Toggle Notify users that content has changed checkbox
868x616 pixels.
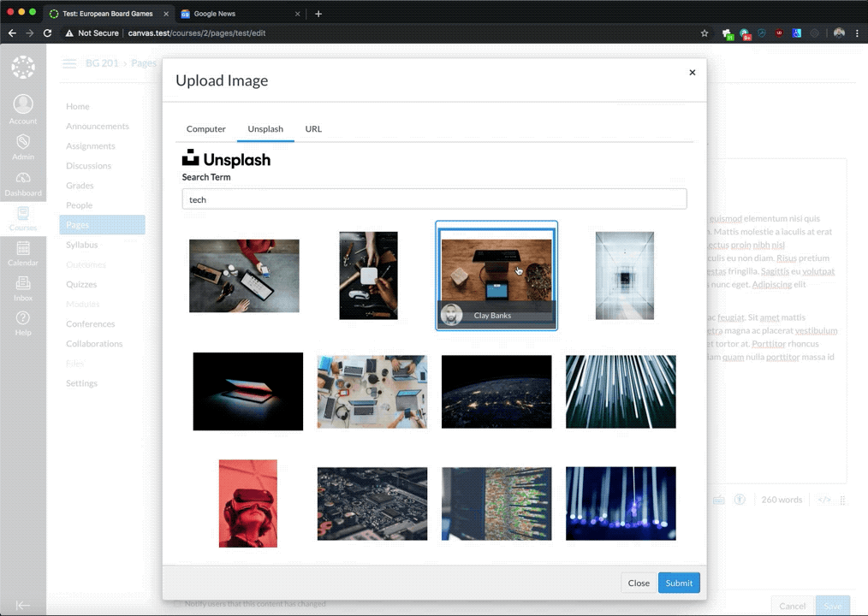click(x=177, y=604)
